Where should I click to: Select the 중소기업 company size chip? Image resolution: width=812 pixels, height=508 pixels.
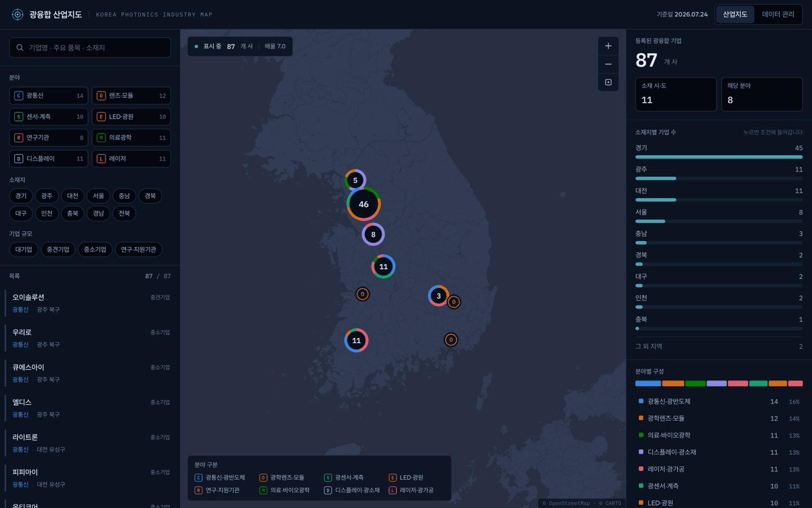95,249
